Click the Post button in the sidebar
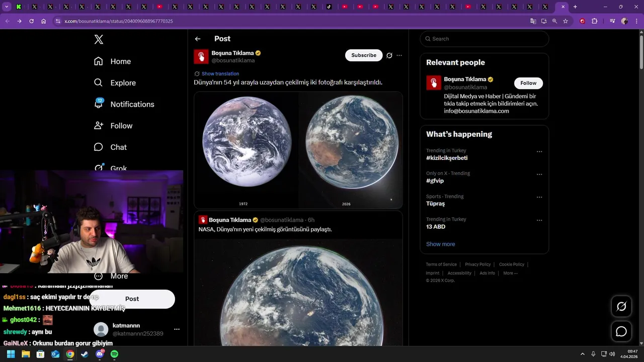Viewport: 644px width, 362px height. (132, 299)
